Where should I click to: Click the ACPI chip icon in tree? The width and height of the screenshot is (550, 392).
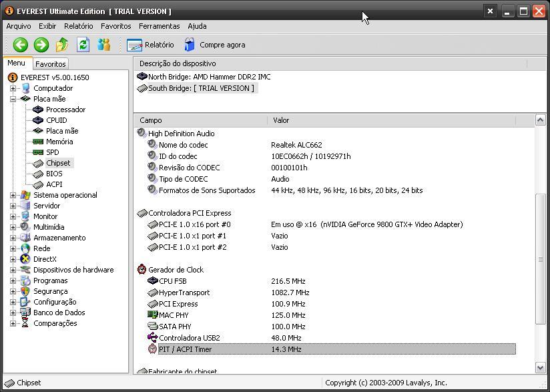tap(38, 184)
